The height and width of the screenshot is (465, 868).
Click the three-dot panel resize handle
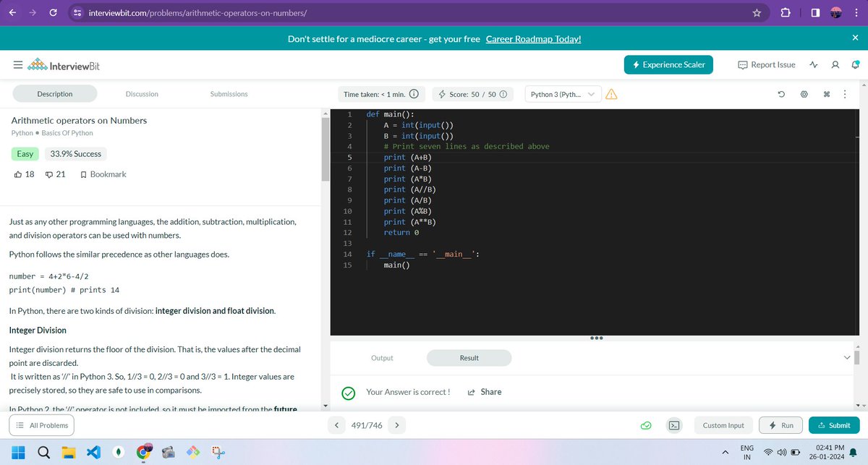pyautogui.click(x=597, y=338)
